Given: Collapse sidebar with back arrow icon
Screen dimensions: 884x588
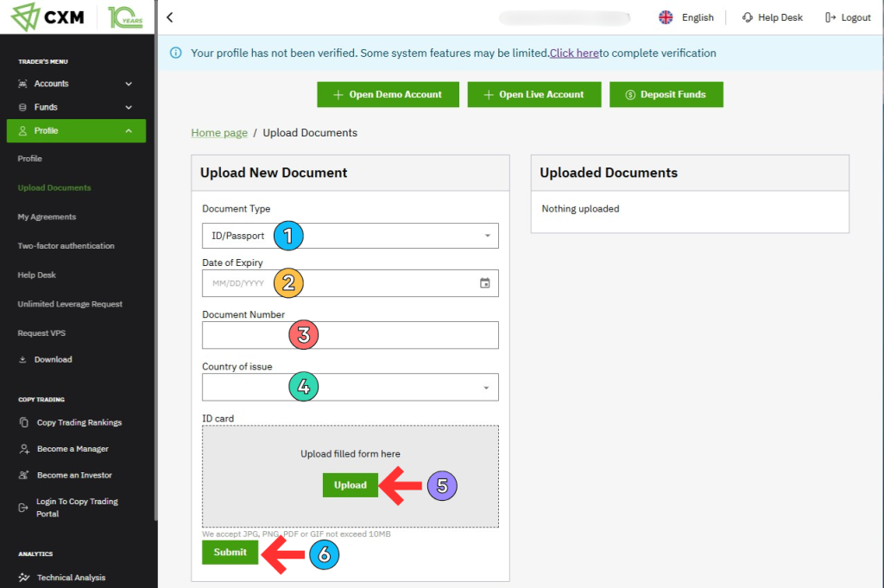Looking at the screenshot, I should pos(170,17).
